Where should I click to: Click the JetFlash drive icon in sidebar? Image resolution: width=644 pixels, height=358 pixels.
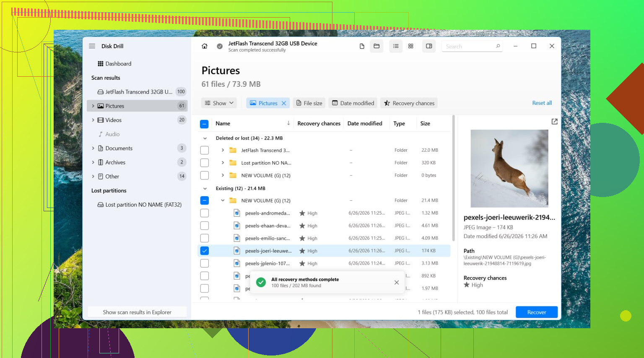click(101, 92)
